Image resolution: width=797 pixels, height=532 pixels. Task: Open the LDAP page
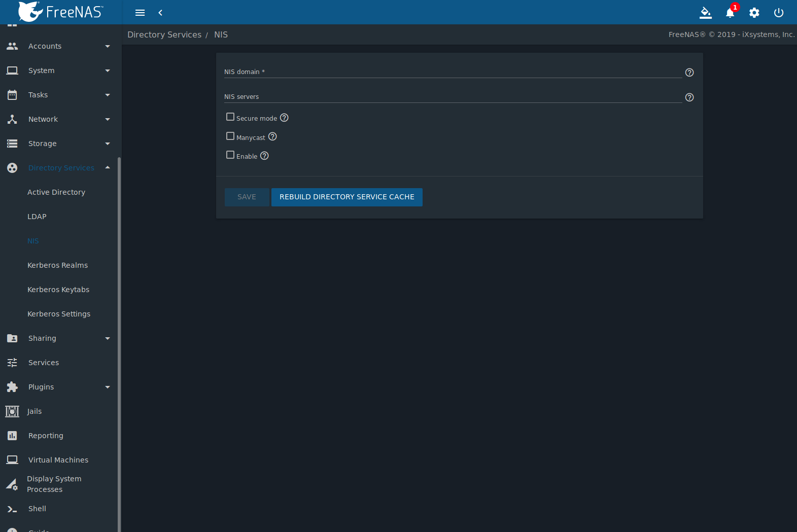point(37,217)
